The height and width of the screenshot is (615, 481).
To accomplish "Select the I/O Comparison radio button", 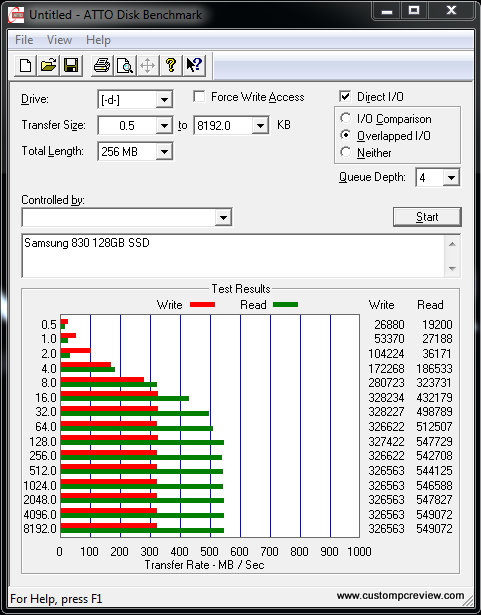I will [x=346, y=118].
